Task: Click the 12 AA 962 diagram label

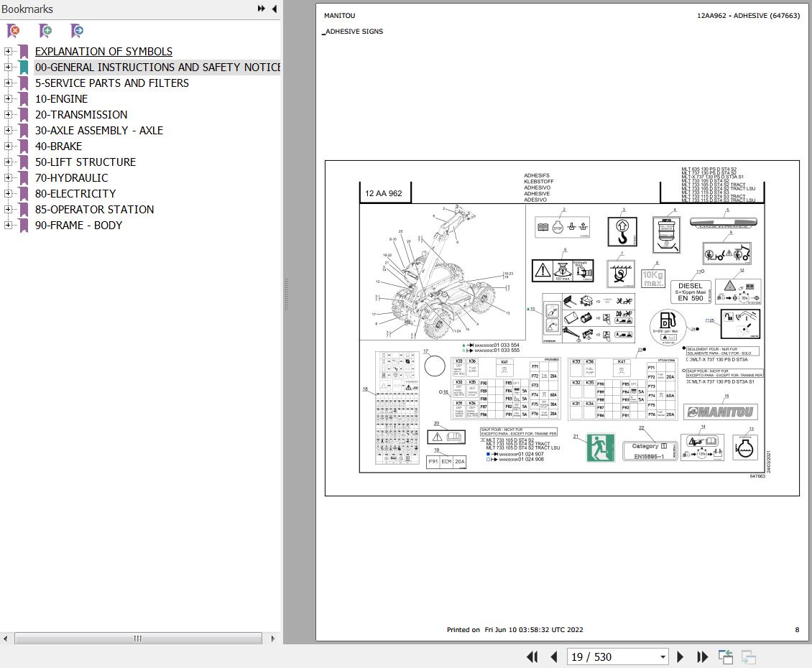Action: click(383, 193)
